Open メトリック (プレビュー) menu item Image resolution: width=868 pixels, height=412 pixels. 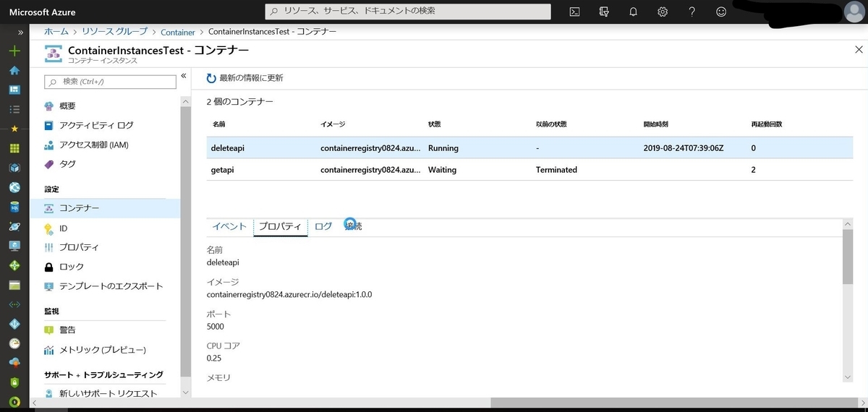tap(105, 350)
